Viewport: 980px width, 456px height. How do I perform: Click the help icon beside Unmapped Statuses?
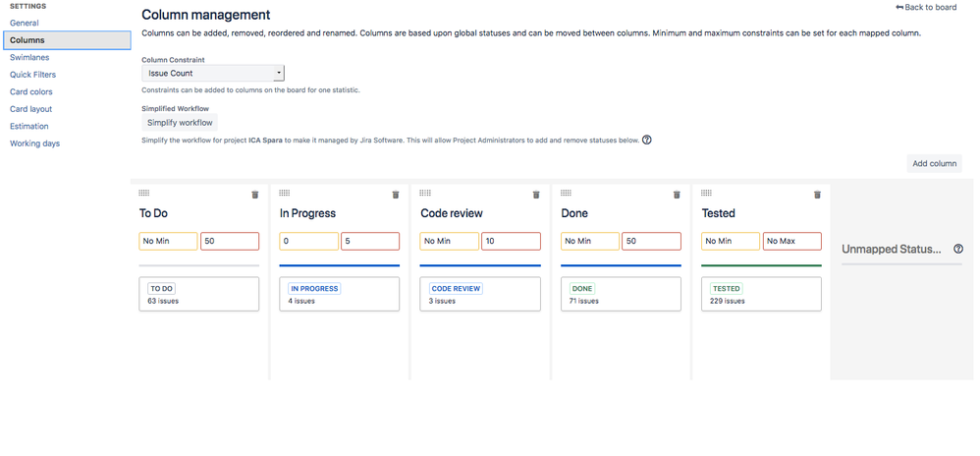pyautogui.click(x=958, y=250)
